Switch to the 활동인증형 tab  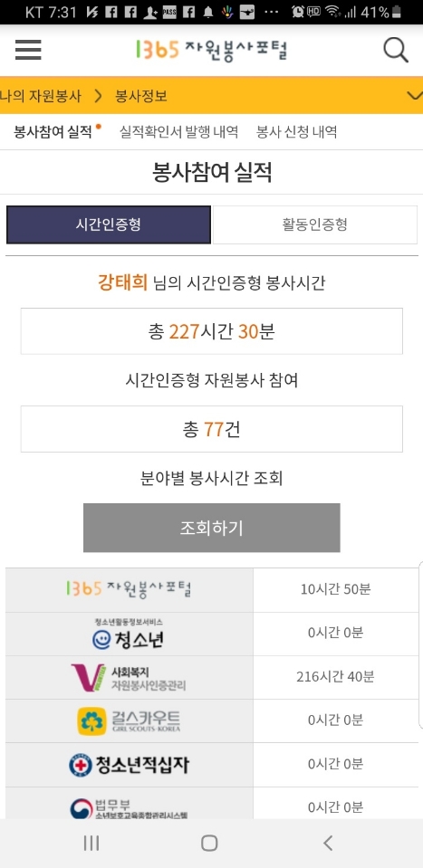315,224
